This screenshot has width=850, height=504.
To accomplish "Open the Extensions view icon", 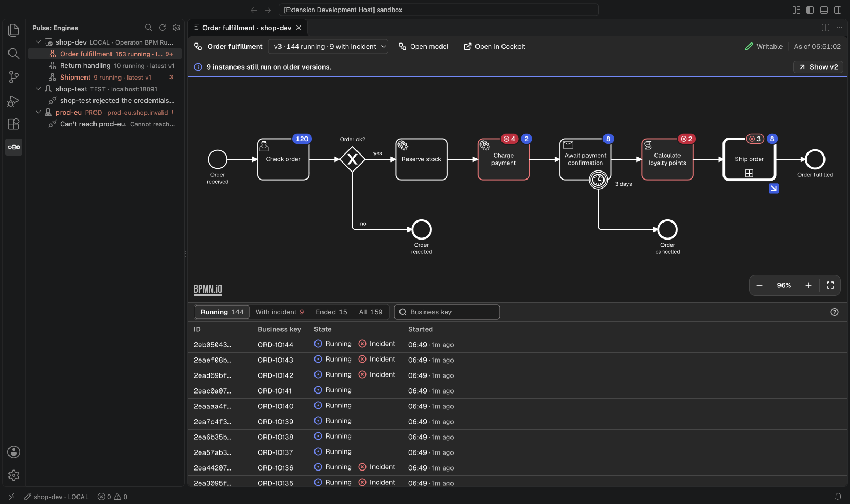I will [14, 124].
